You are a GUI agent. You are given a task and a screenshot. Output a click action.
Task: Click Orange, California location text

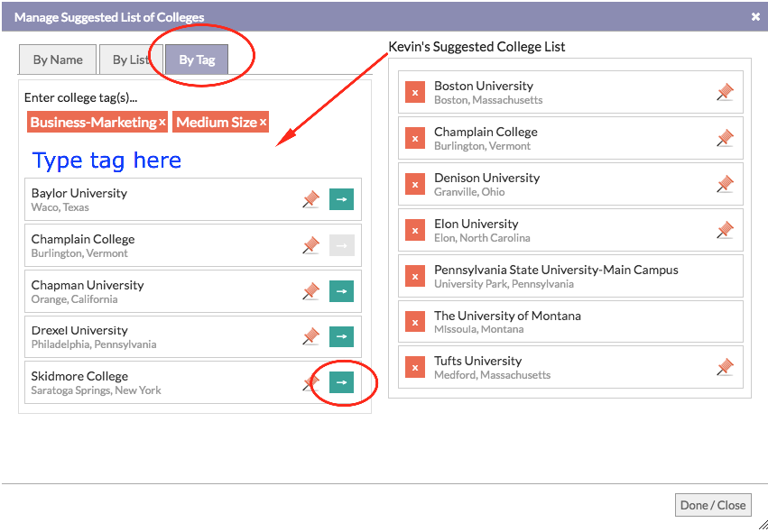coord(74,299)
